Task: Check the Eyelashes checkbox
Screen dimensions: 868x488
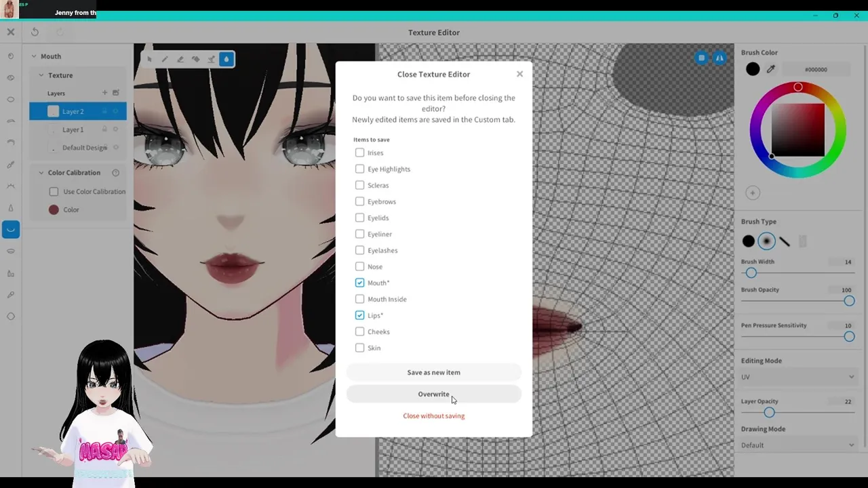Action: (359, 250)
